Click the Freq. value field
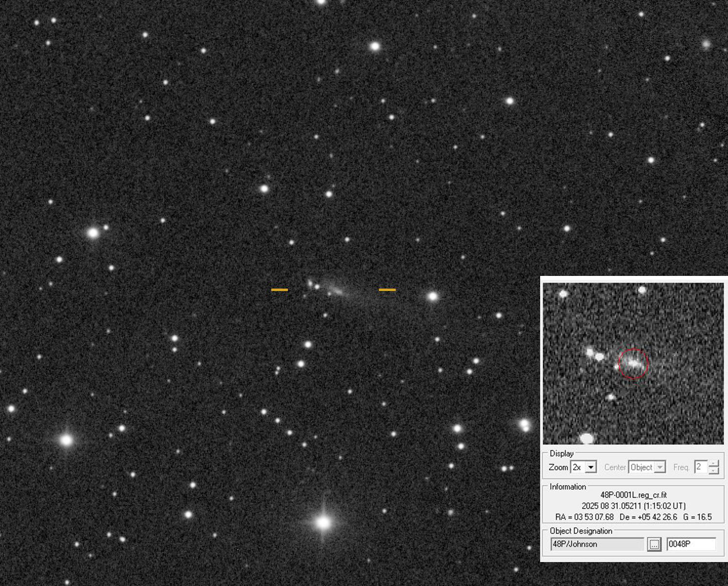This screenshot has width=728, height=586. pyautogui.click(x=700, y=467)
